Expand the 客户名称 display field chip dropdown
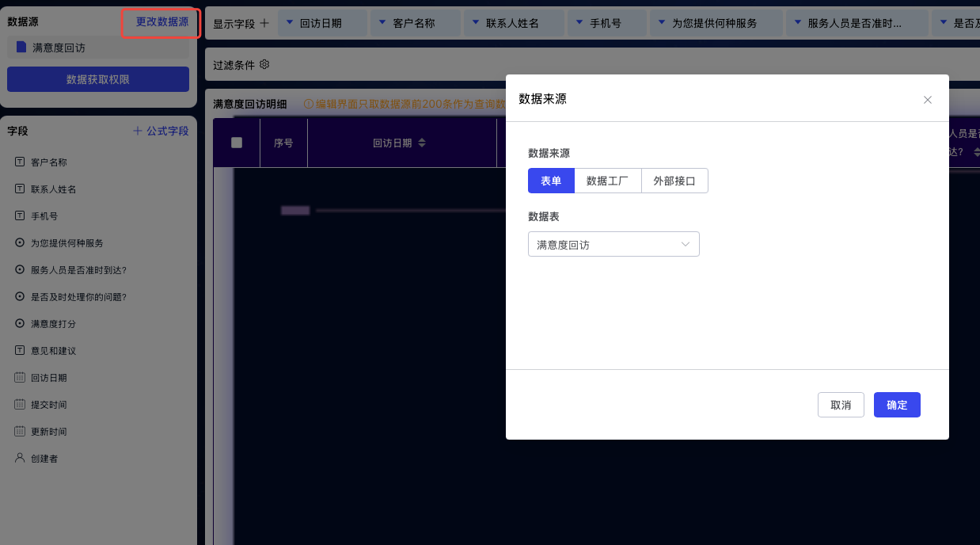Screen dimensions: 980x545 (x=382, y=23)
